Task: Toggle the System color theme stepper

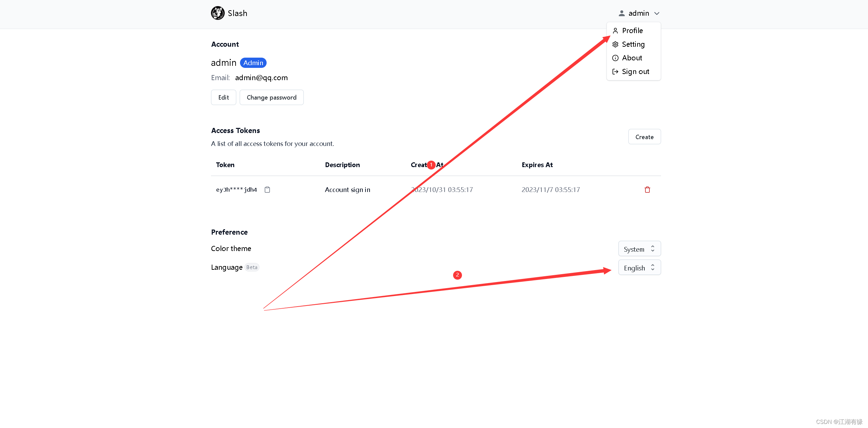Action: [x=653, y=249]
